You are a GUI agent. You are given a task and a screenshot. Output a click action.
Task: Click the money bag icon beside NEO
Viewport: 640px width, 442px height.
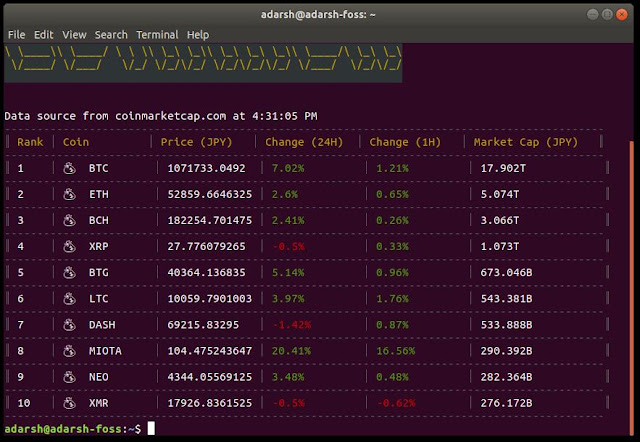pyautogui.click(x=69, y=377)
